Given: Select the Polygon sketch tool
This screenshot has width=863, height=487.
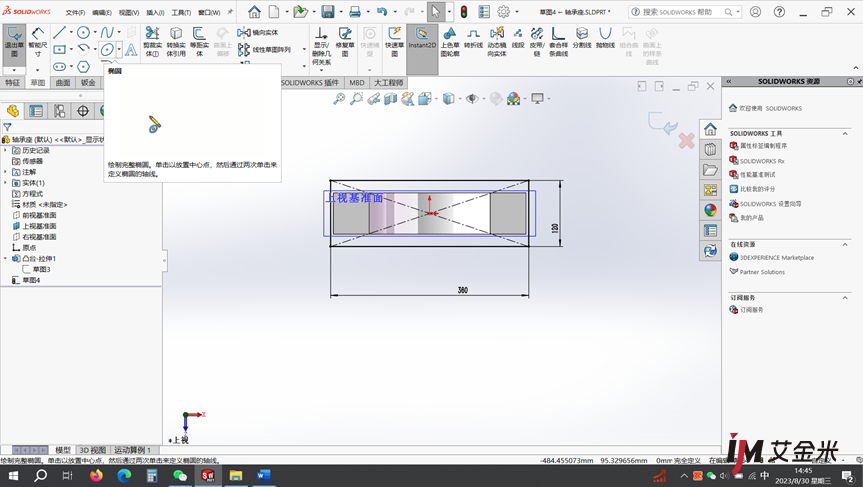Looking at the screenshot, I should pyautogui.click(x=83, y=67).
